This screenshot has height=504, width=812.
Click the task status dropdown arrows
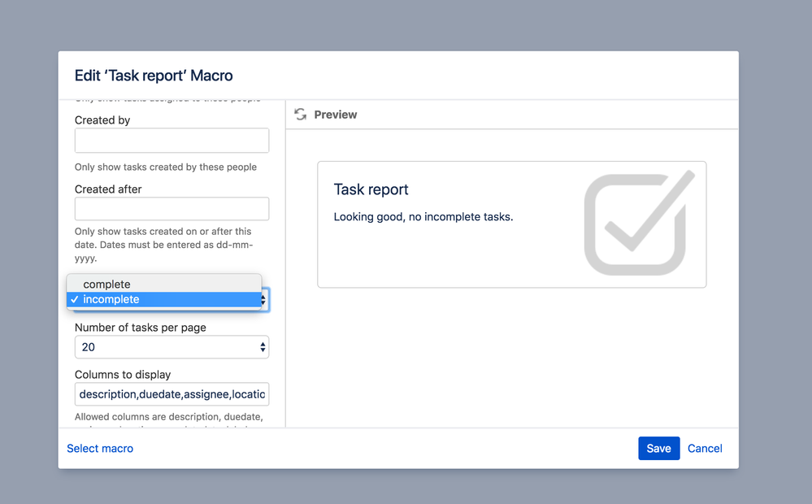[263, 300]
